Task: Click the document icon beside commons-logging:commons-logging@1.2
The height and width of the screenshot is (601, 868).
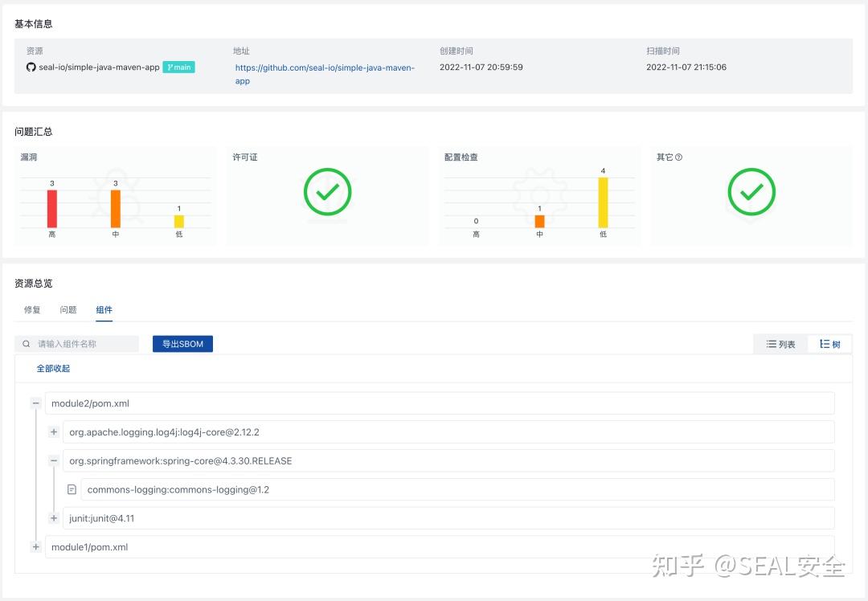Action: tap(72, 489)
